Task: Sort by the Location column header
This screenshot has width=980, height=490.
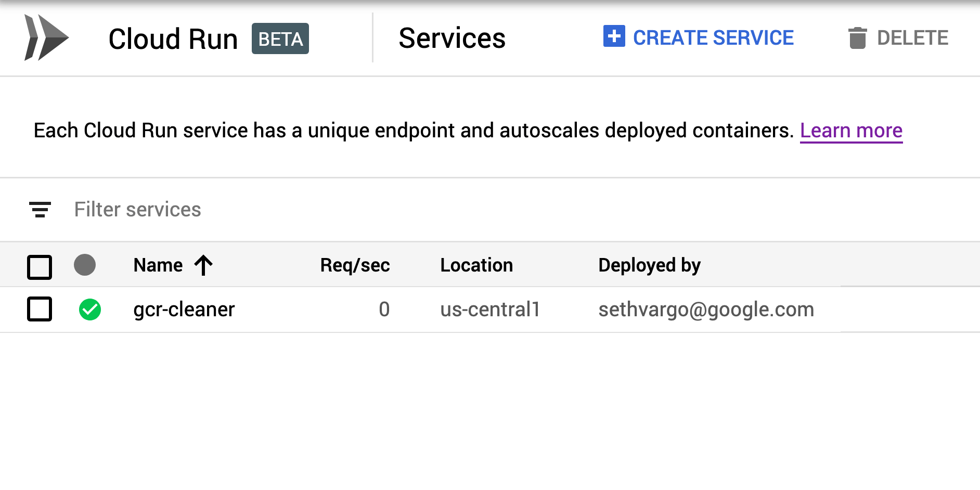Action: pyautogui.click(x=476, y=265)
